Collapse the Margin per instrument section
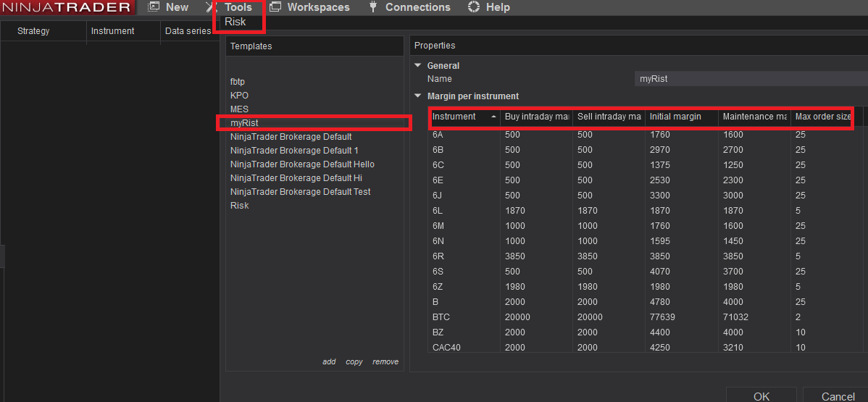Image resolution: width=868 pixels, height=402 pixels. (x=417, y=96)
